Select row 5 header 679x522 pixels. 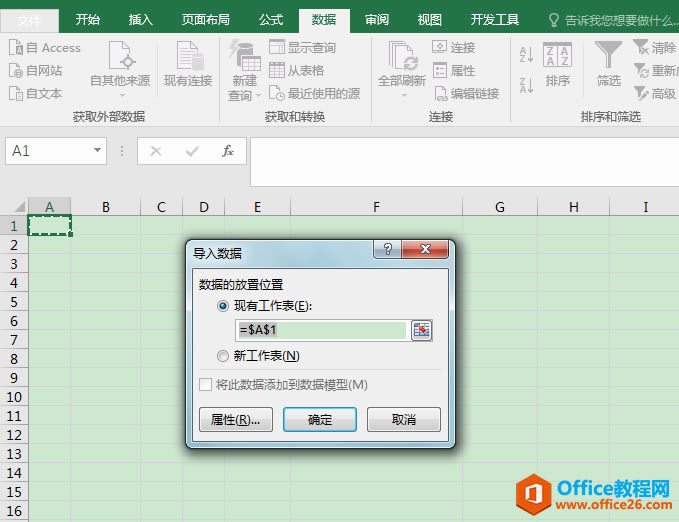pos(14,302)
